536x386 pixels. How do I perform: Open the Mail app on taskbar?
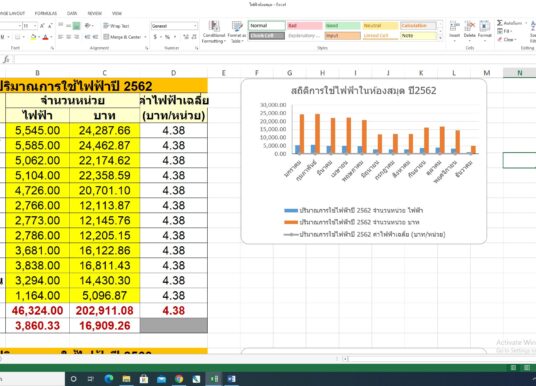point(161,378)
